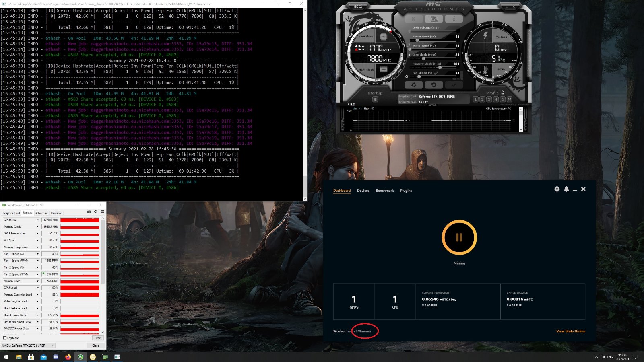Open the Afterburner settings gear button
This screenshot has width=644, height=362.
pyautogui.click(x=414, y=85)
